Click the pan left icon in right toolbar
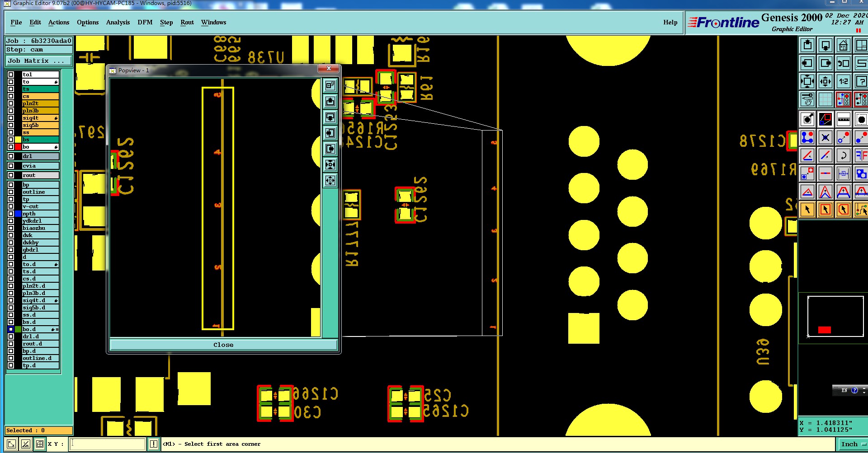868x453 pixels. pos(807,63)
